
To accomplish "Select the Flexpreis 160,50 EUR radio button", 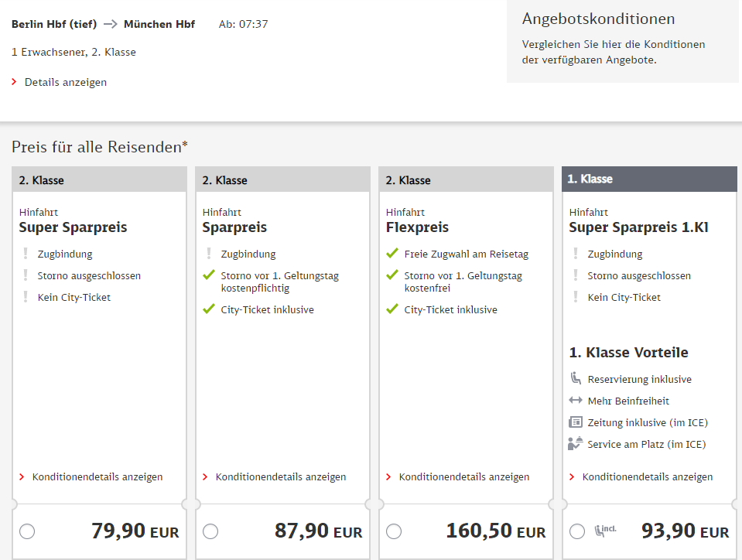I will click(x=394, y=531).
